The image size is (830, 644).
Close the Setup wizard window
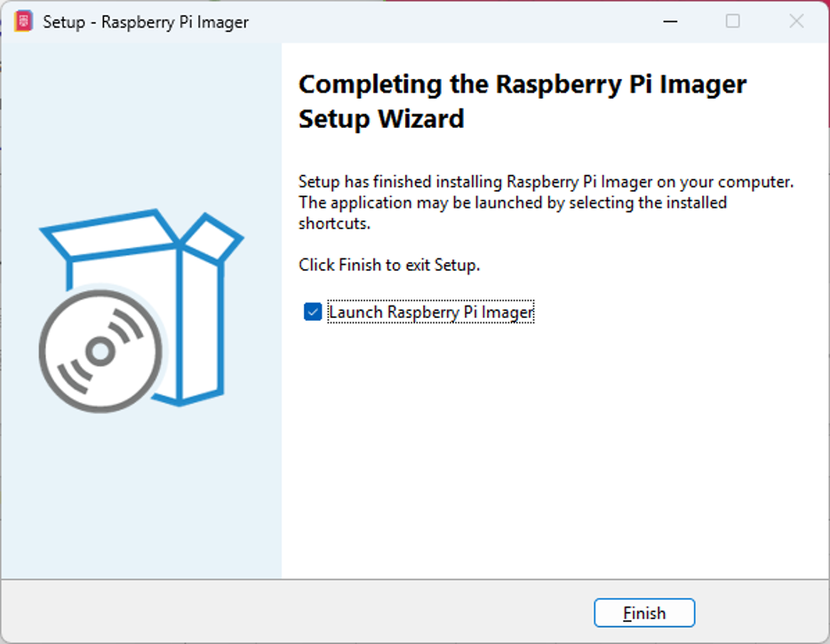tap(796, 21)
